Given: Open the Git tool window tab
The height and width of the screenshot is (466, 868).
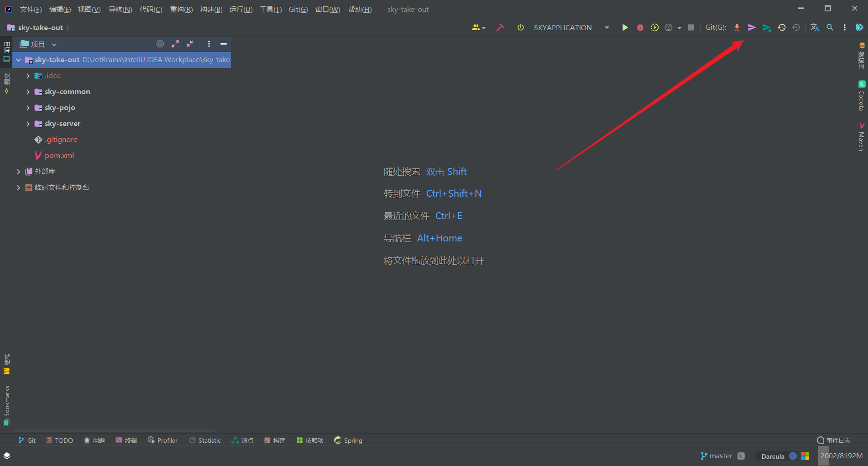Looking at the screenshot, I should (27, 440).
